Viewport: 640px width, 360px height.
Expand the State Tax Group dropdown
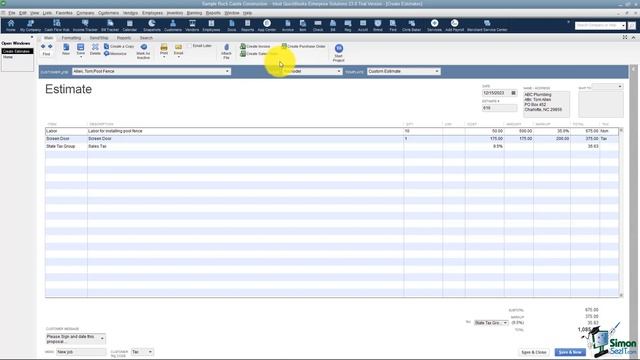click(x=505, y=323)
